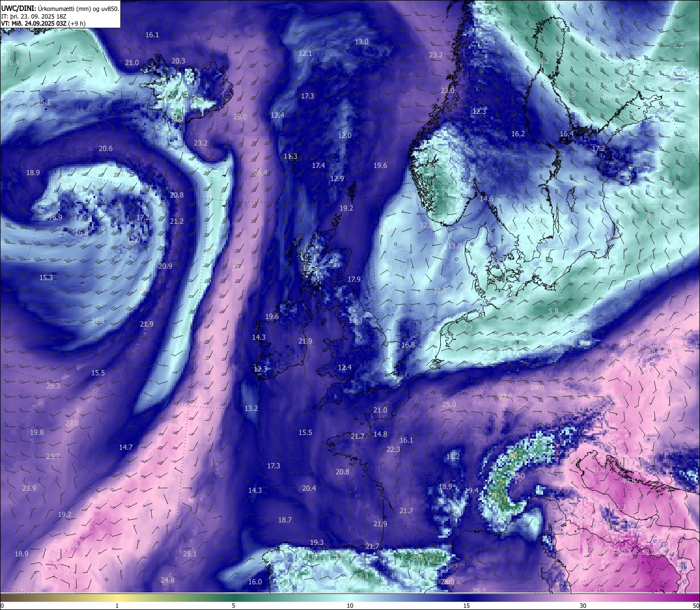
Task: Click the 19.8 value on the map
Action: click(x=37, y=433)
